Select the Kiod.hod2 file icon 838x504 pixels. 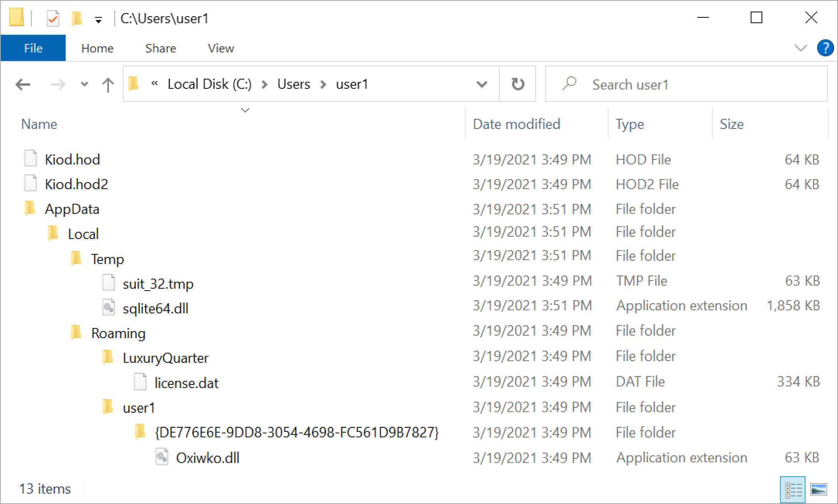(x=31, y=183)
